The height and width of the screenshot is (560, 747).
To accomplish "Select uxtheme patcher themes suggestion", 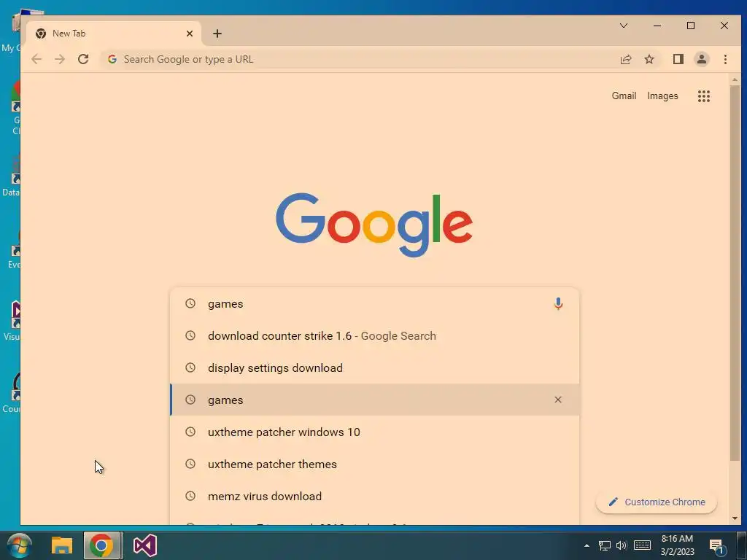I will pos(374,464).
